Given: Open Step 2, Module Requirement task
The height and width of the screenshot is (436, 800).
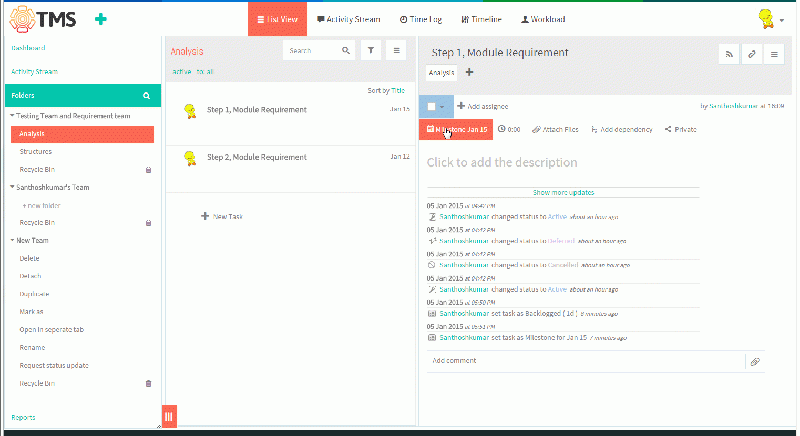Looking at the screenshot, I should (x=257, y=157).
